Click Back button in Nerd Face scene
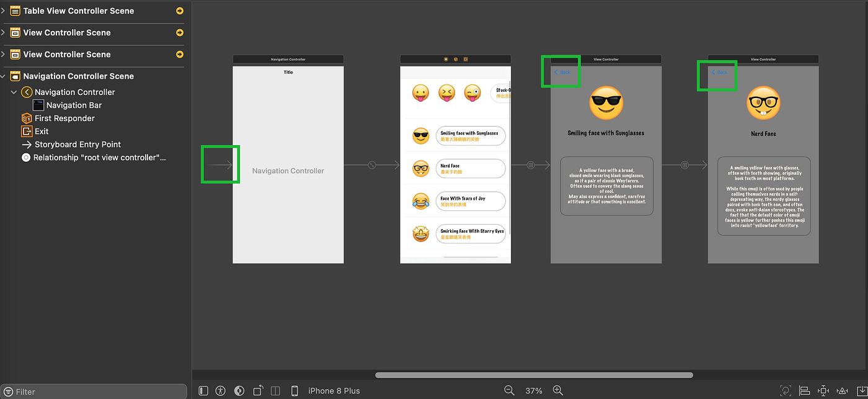This screenshot has width=868, height=399. coord(719,73)
